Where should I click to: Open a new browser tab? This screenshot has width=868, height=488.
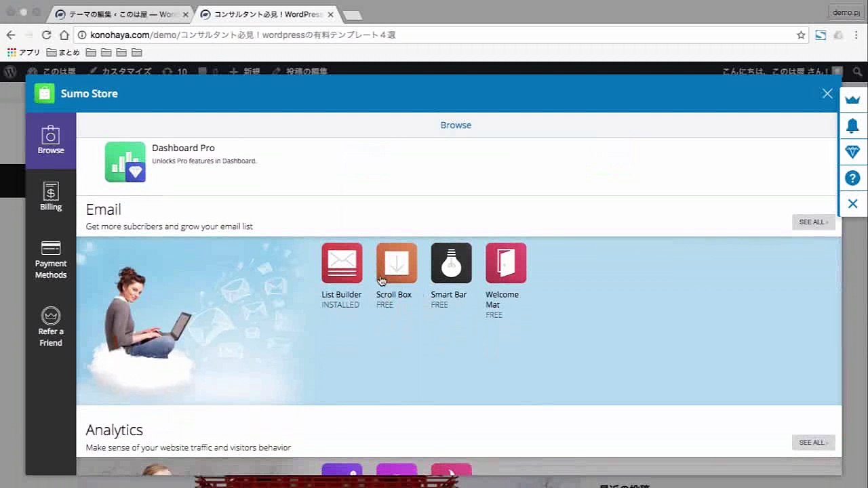coord(352,15)
